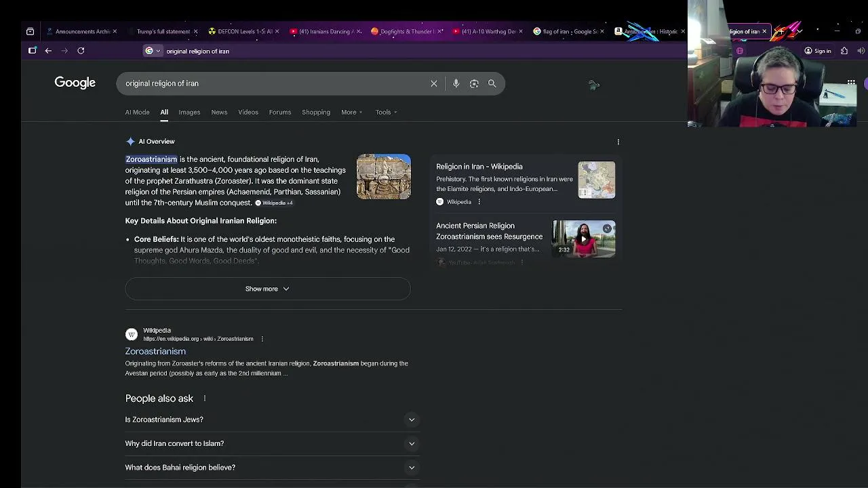This screenshot has width=868, height=488.
Task: Click the Zoroastrian relief image thumbnail
Action: (x=384, y=176)
